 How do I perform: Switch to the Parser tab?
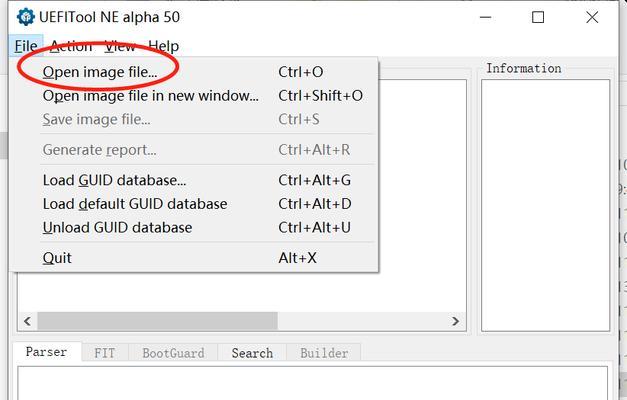pyautogui.click(x=46, y=353)
